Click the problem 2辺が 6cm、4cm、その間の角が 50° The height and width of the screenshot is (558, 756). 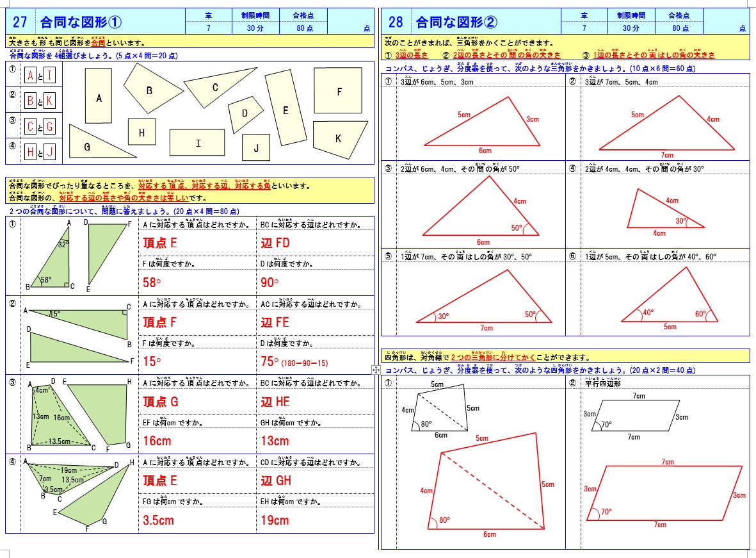pos(460,168)
